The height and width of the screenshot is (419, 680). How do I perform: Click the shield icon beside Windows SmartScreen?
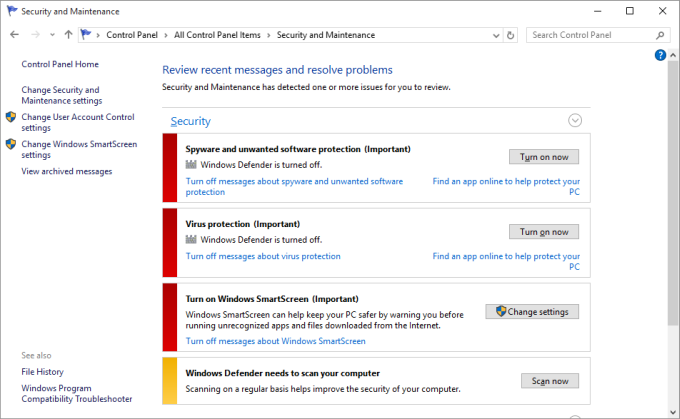click(x=11, y=144)
